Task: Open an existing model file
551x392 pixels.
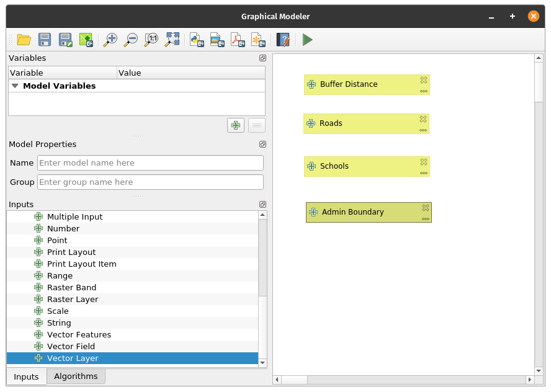Action: 24,40
